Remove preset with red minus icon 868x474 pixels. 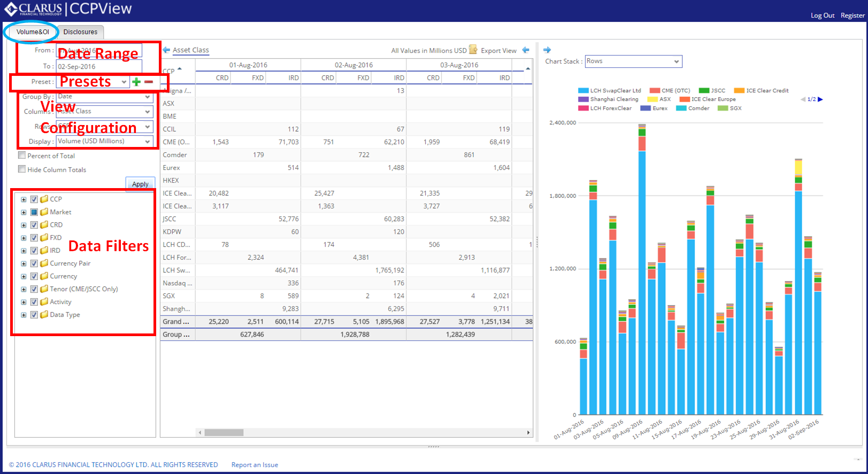click(x=149, y=82)
